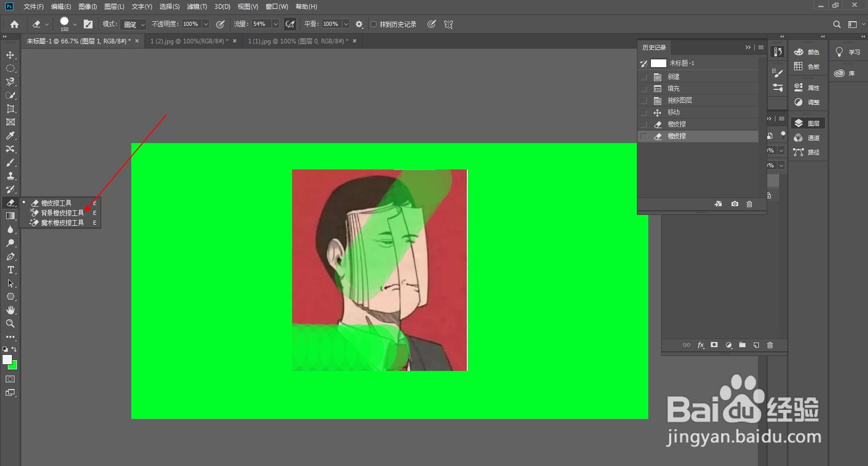Click the search icon at top right
This screenshot has width=868, height=466.
837,24
